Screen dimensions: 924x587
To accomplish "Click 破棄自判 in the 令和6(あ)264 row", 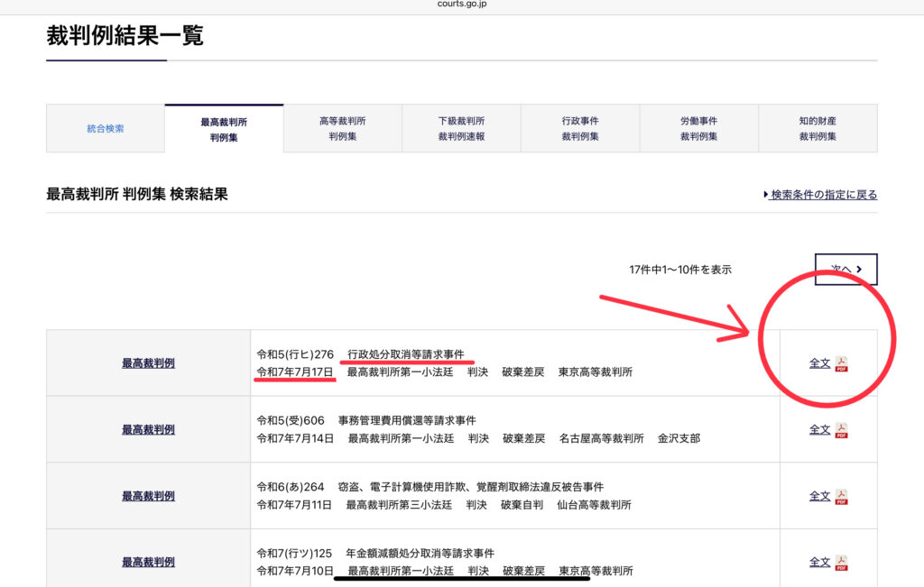I will coord(522,505).
